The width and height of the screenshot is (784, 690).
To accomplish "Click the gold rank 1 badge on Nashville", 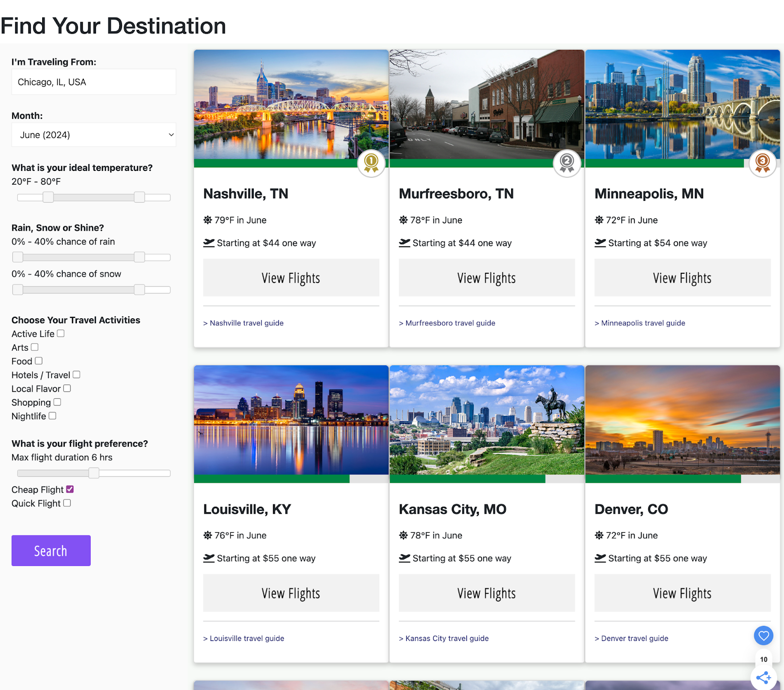I will point(371,163).
